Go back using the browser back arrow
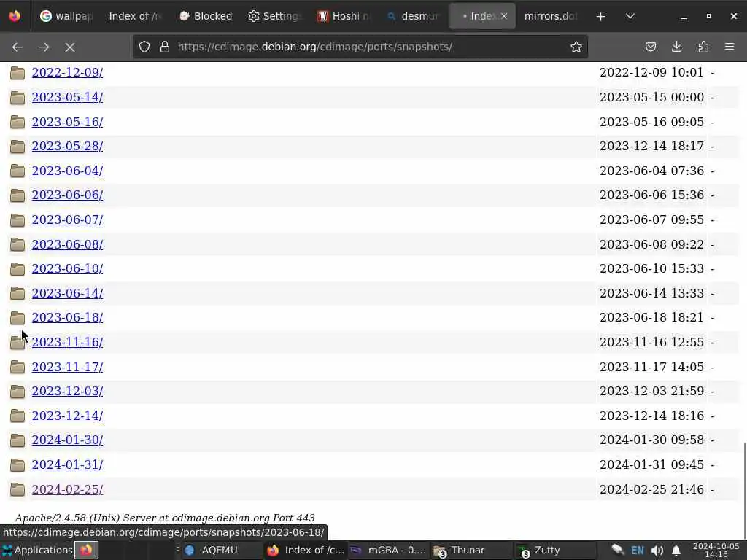 click(18, 47)
